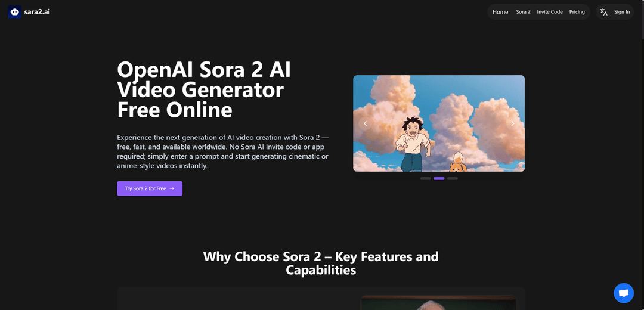The width and height of the screenshot is (644, 310).
Task: Select the third carousel indicator dot
Action: (452, 179)
